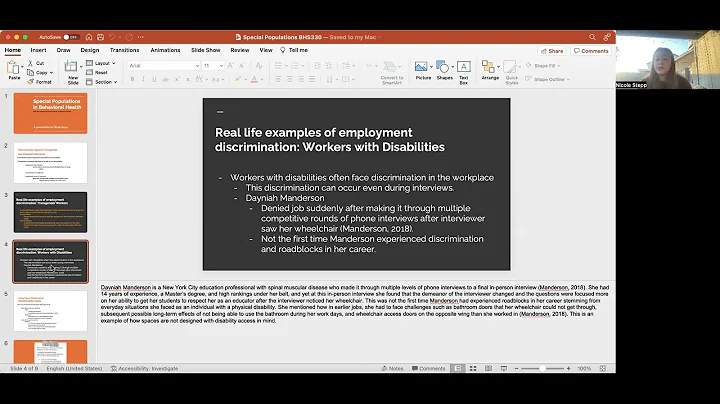Select slide 5 thumbnail in the panel
The width and height of the screenshot is (720, 404).
(50, 311)
